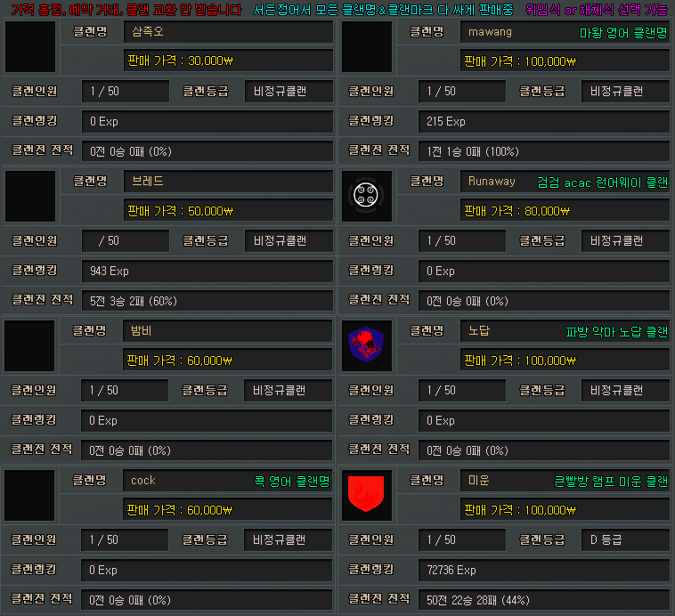Select the '5전 3승 2패 (60%)' record field
This screenshot has height=616, width=675.
(x=207, y=301)
